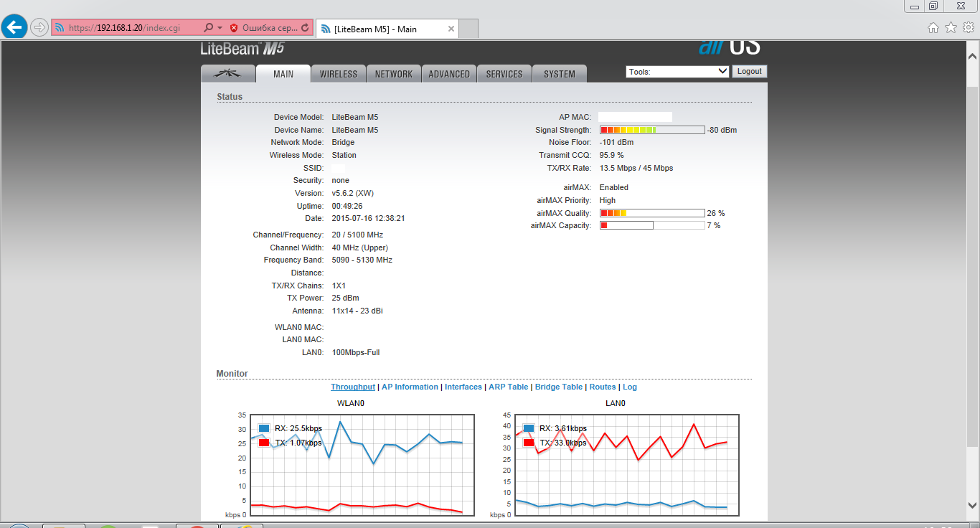Click the Signal Strength indicator bar
This screenshot has height=528, width=980.
coord(652,130)
